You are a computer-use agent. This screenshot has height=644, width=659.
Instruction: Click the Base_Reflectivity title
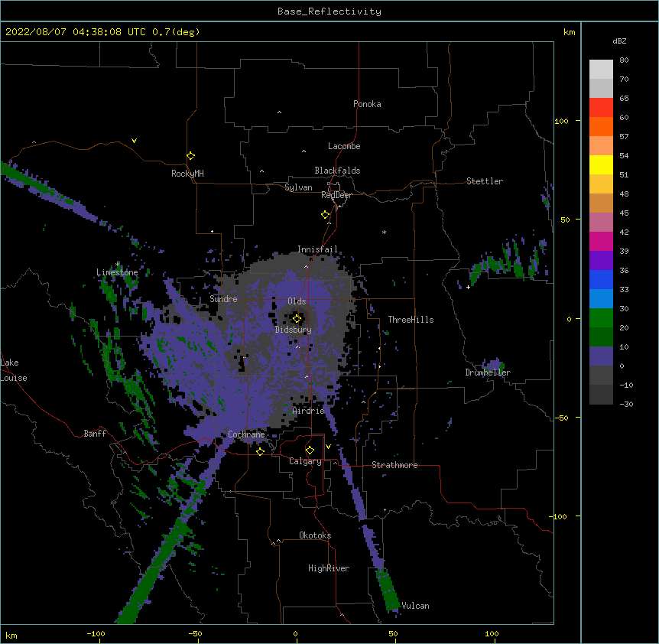point(329,11)
